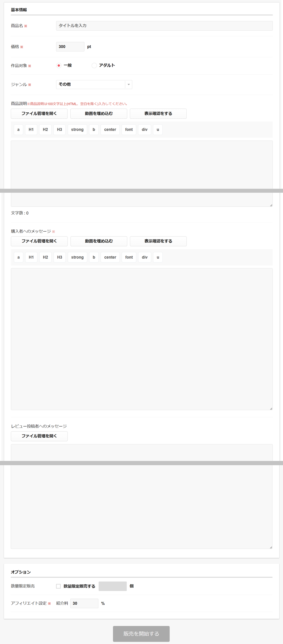Screen dimensions: 283x644
Task: Open ファイル管理を開く under レビュー投稿者へのメッセージ
Action: click(39, 436)
